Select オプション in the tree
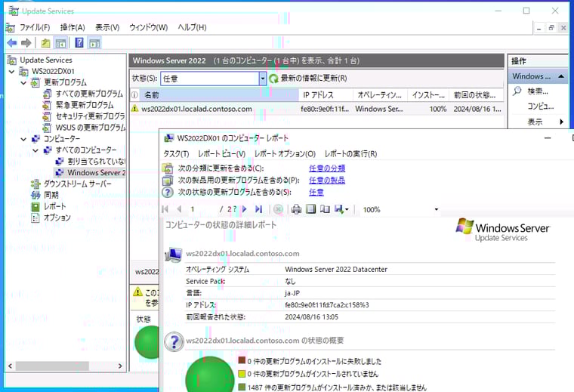This screenshot has width=574, height=392. coord(57,218)
